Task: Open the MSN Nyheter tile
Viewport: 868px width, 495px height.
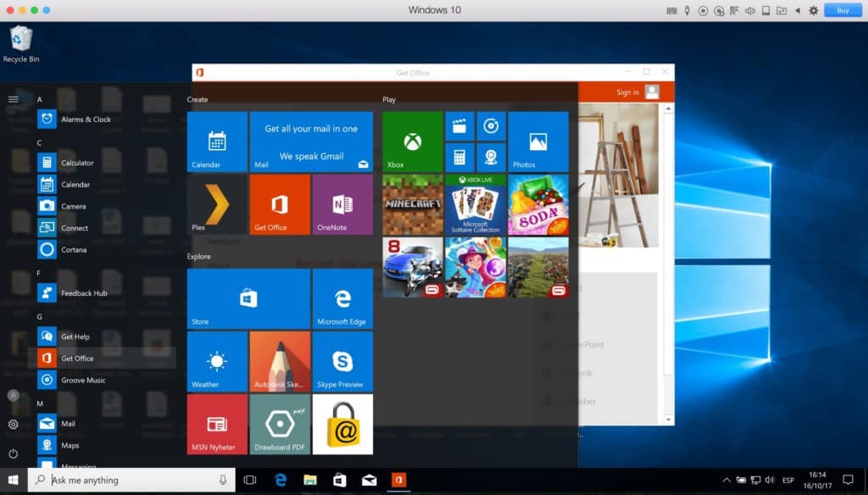Action: tap(217, 424)
